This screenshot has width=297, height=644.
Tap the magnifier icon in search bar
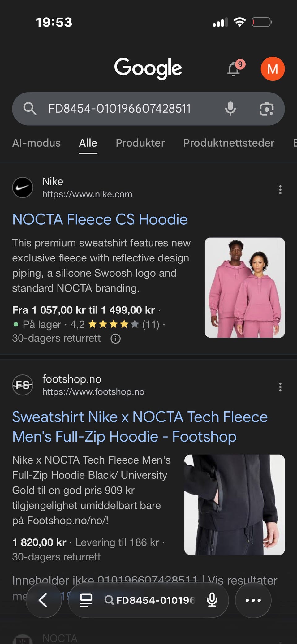(30, 109)
